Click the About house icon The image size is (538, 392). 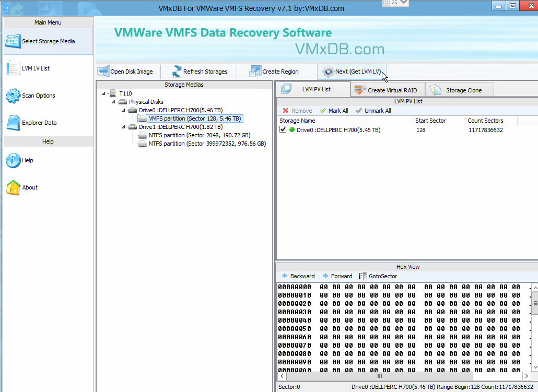[13, 187]
